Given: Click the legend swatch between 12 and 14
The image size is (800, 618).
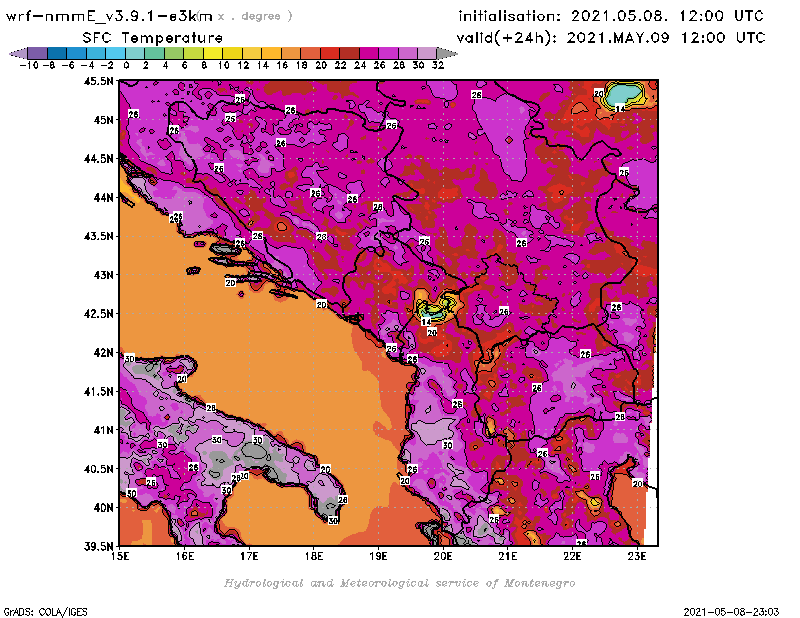Looking at the screenshot, I should 252,53.
